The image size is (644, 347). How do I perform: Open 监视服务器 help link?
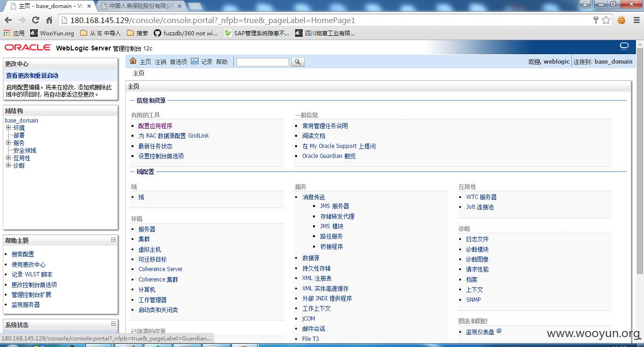point(26,305)
